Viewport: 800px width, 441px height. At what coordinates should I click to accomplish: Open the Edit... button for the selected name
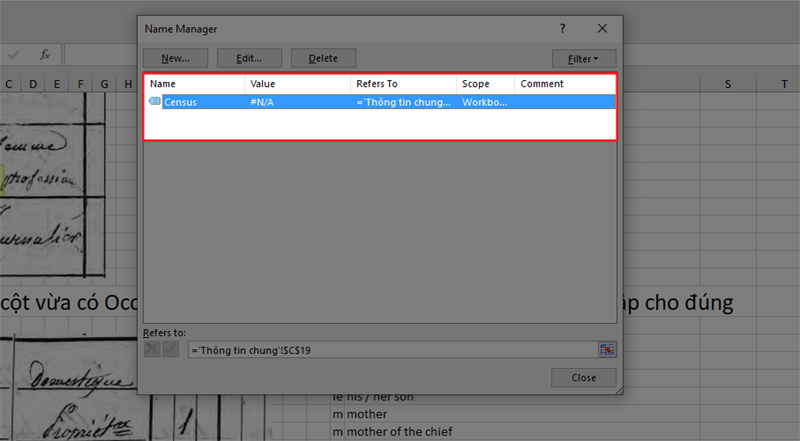pos(249,58)
